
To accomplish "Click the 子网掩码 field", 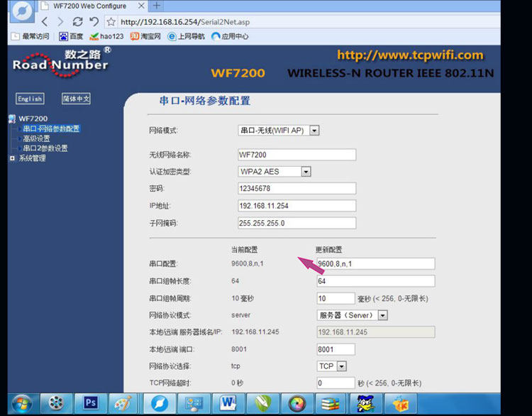I will click(297, 223).
